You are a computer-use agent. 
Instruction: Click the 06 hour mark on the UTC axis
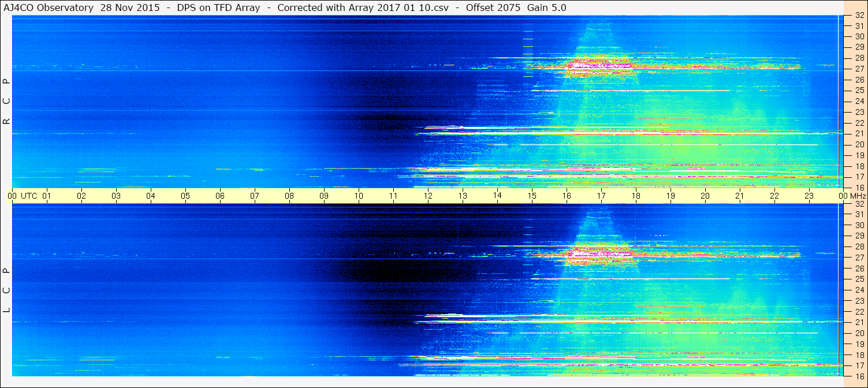coord(220,196)
